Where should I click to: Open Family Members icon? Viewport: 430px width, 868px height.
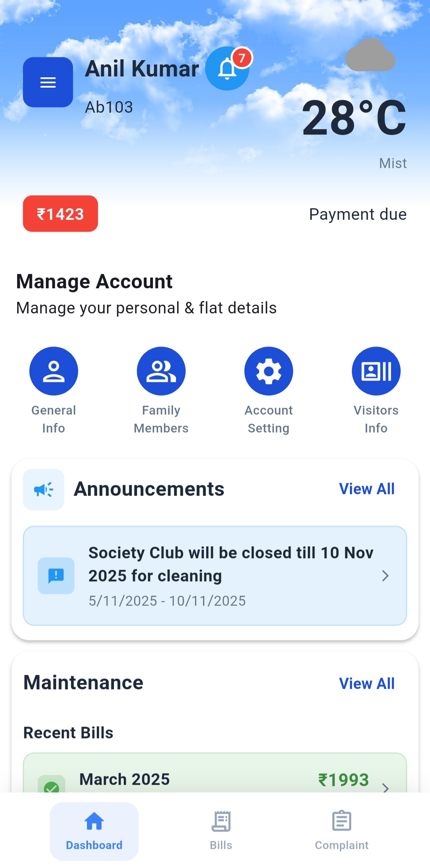[x=161, y=371]
